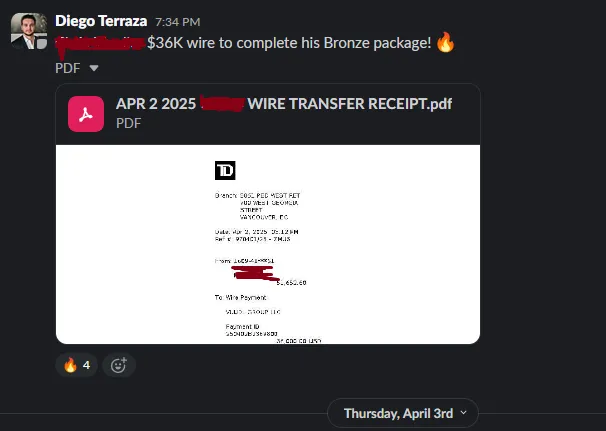Select the $36K wire Bronze package message text
The image size is (606, 431).
[x=289, y=43]
